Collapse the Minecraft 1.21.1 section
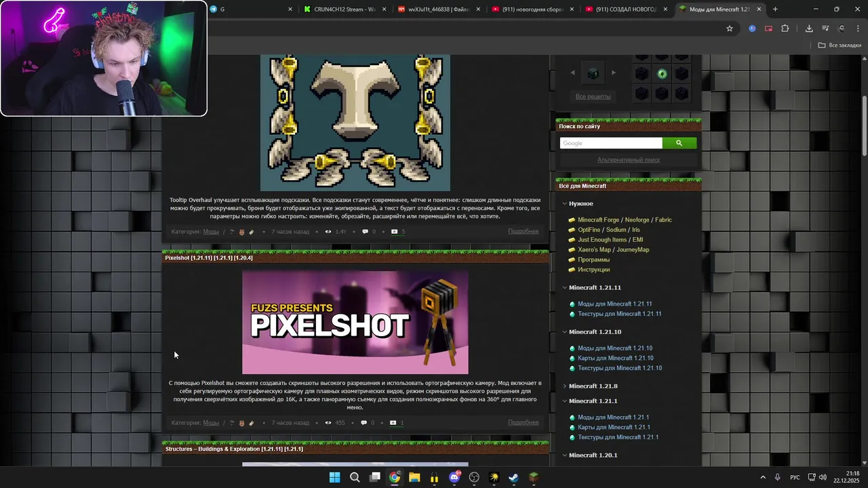 (x=564, y=401)
